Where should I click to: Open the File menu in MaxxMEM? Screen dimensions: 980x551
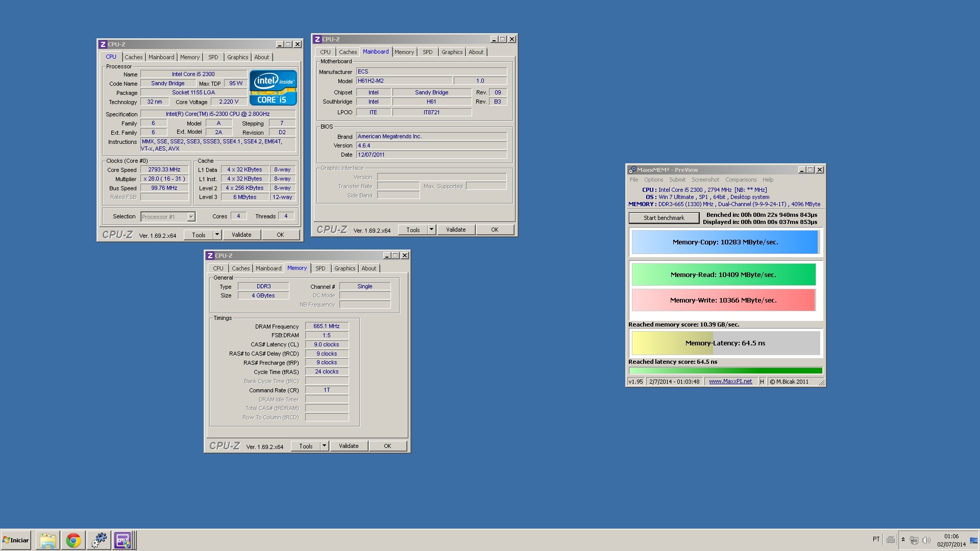634,180
